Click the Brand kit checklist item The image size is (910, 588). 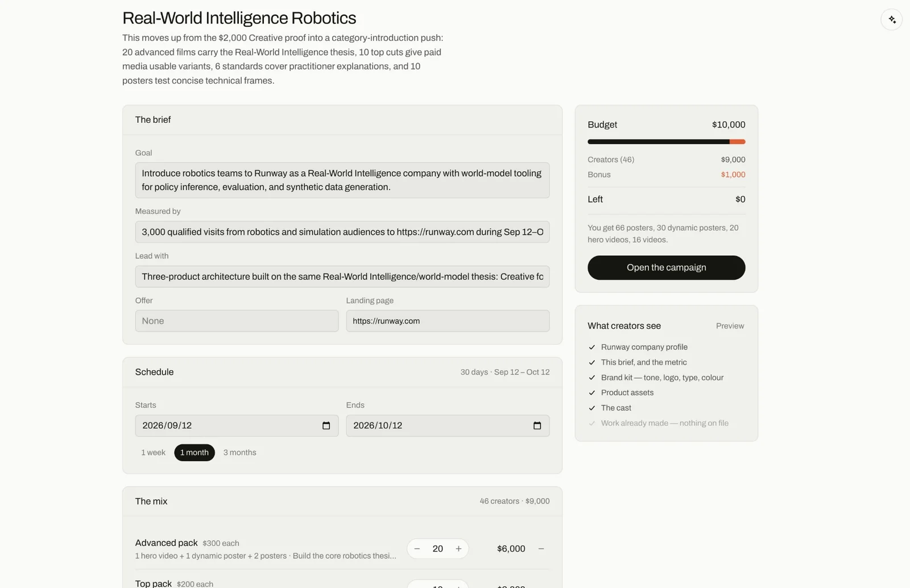662,378
